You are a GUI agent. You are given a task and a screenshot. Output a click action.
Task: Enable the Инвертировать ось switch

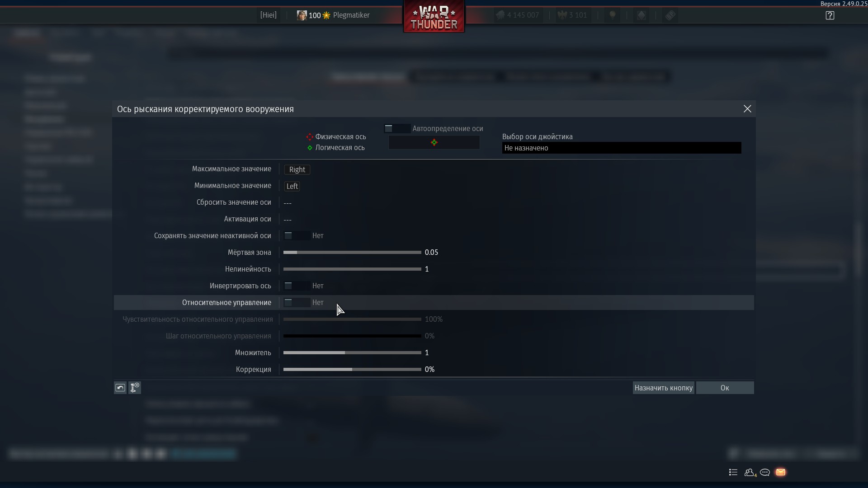tap(296, 286)
